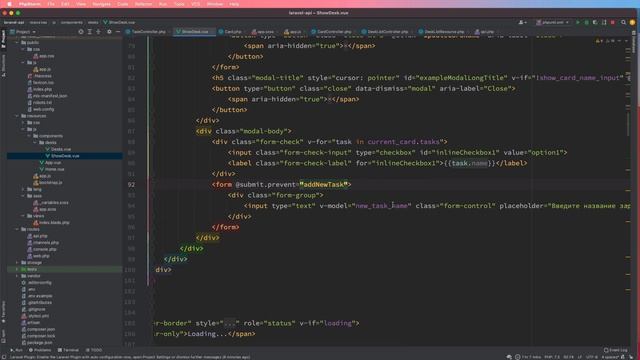The width and height of the screenshot is (640, 360).
Task: Click "components" in the breadcrumb bar
Action: 71,22
